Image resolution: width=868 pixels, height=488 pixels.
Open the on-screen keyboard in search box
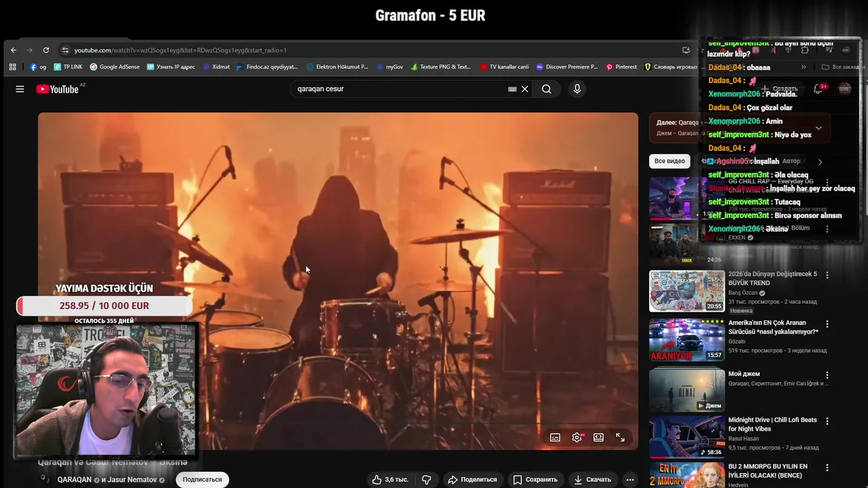click(513, 89)
